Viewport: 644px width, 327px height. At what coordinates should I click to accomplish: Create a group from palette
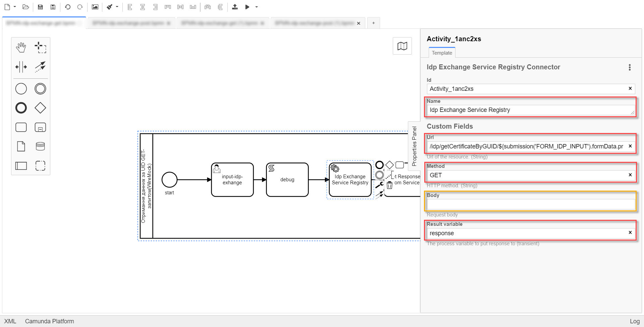40,166
